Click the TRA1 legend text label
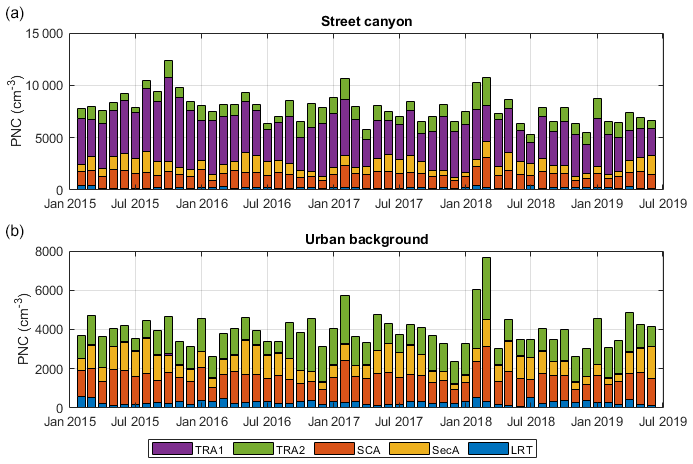This screenshot has width=693, height=464. 209,448
